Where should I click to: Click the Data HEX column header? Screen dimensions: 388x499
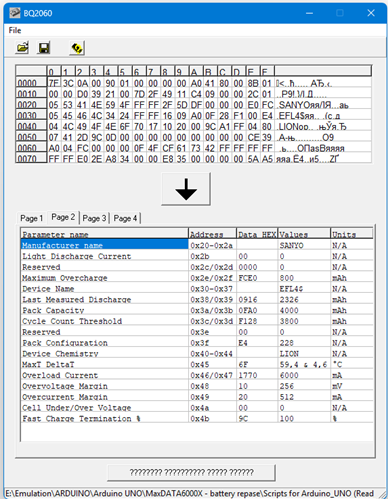(x=257, y=234)
